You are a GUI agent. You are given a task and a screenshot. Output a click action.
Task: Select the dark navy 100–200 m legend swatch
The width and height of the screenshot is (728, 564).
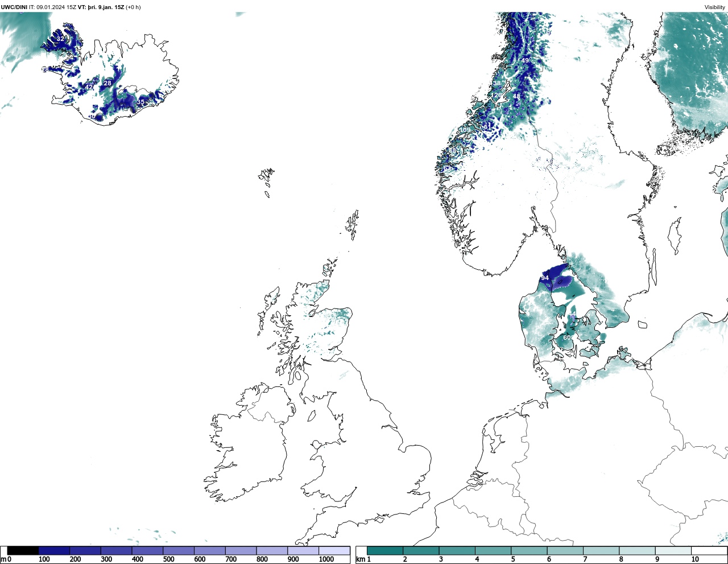(x=54, y=551)
